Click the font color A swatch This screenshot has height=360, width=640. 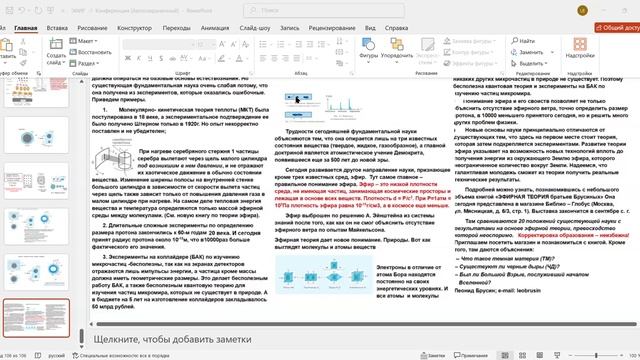click(239, 59)
